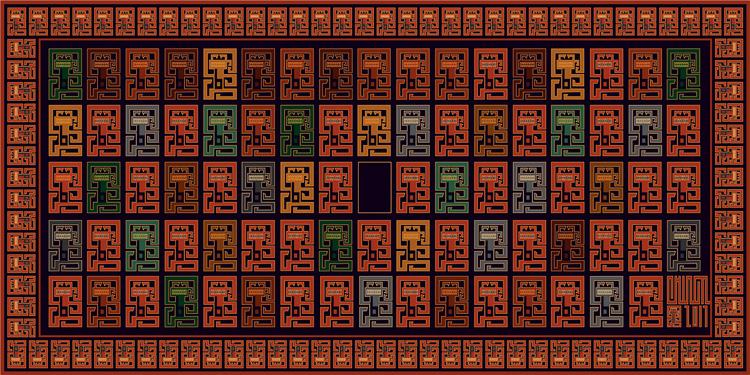Select the green tile in the grid's top-left corner
750x375 pixels.
pos(65,74)
